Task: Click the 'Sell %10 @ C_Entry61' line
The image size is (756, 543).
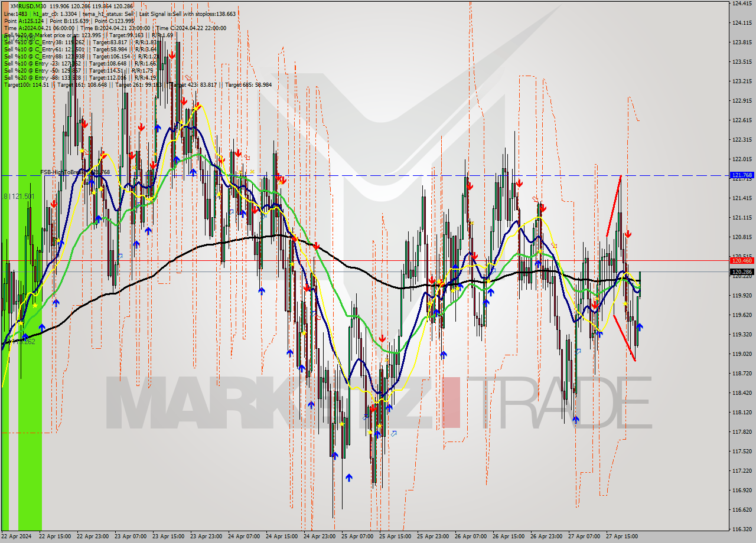Action: click(x=80, y=49)
